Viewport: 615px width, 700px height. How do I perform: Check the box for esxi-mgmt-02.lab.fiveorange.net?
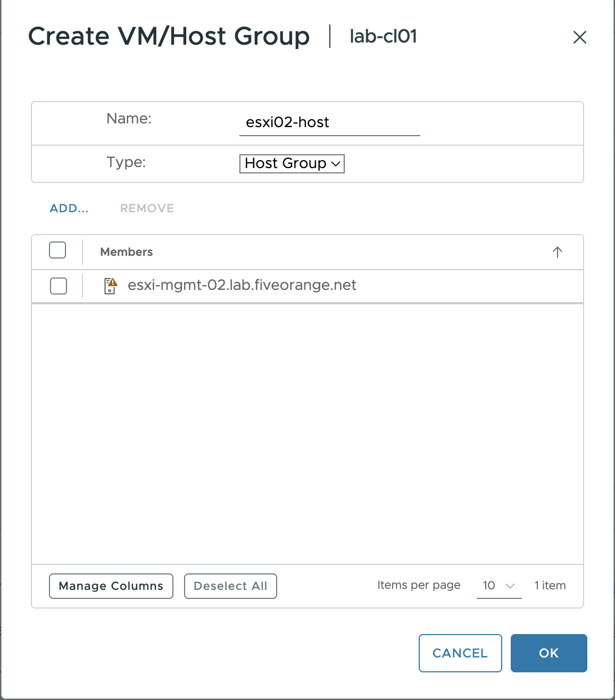[59, 286]
